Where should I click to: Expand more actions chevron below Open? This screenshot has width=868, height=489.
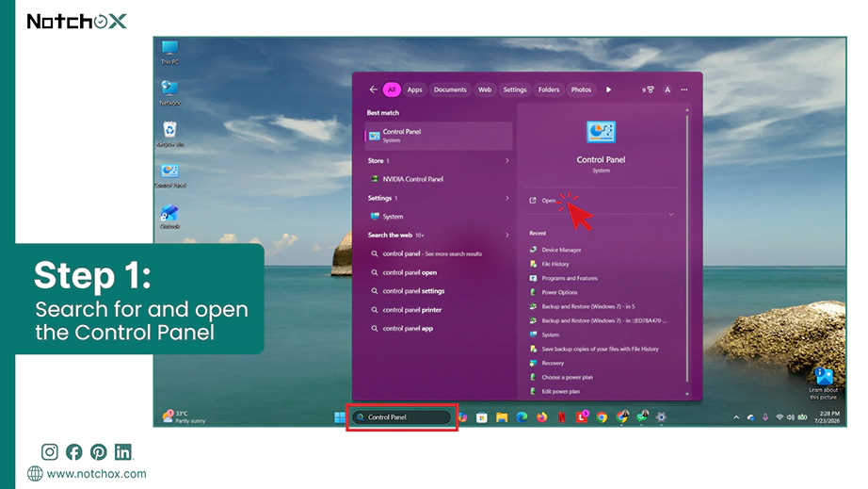[x=671, y=214]
